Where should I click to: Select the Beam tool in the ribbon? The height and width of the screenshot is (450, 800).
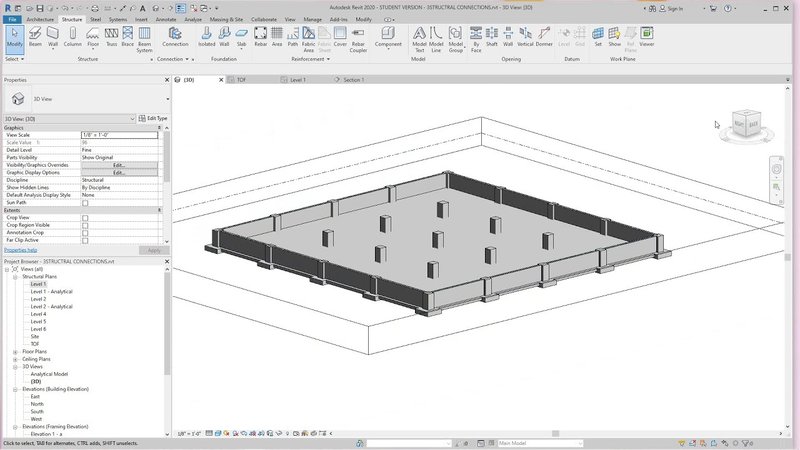(x=35, y=37)
